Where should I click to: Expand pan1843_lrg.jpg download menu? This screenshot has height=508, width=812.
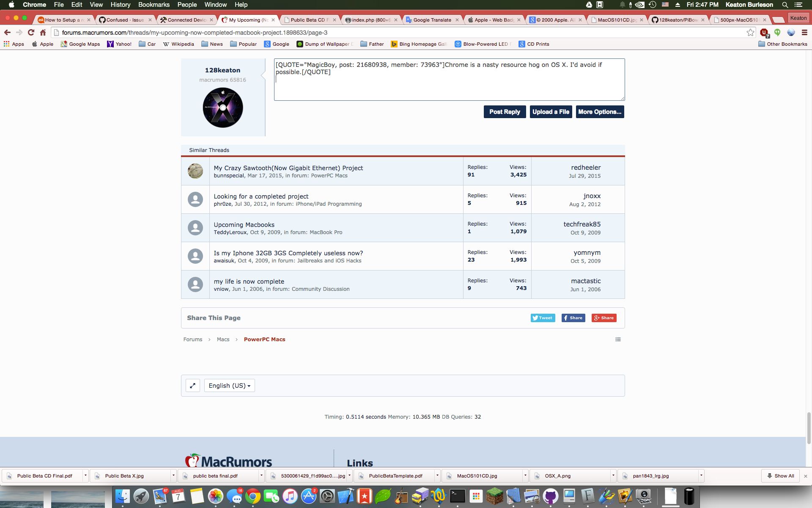[x=701, y=476]
